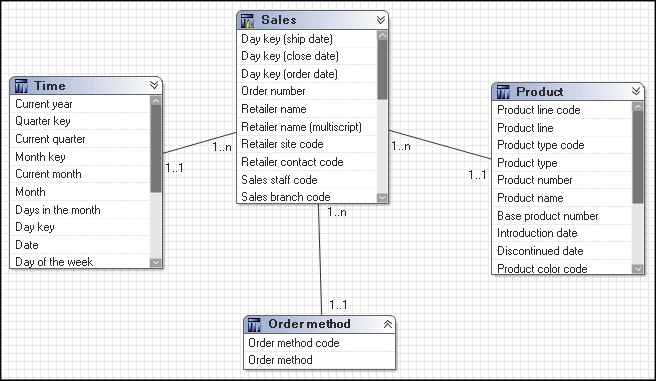Click the Time table icon
The image size is (656, 381).
tap(21, 86)
